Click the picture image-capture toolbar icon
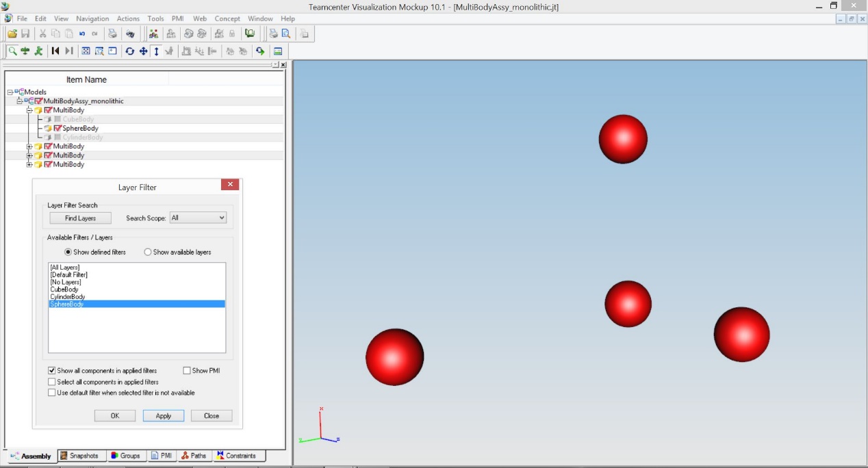 pyautogui.click(x=278, y=51)
